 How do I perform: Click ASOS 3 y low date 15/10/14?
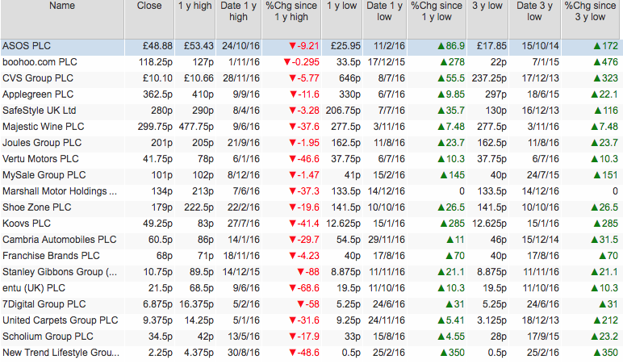(541, 46)
